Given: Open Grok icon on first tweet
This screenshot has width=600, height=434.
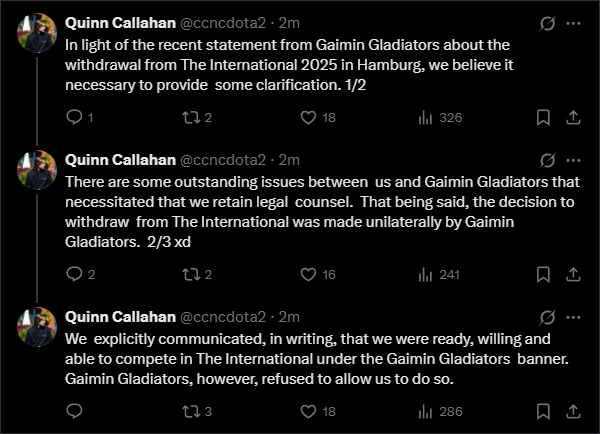Looking at the screenshot, I should coord(547,23).
